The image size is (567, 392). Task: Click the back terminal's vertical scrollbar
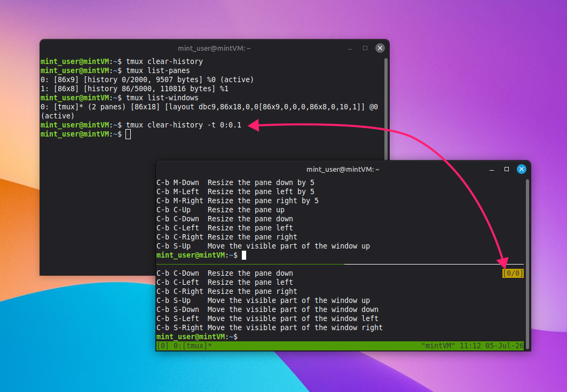(386, 108)
